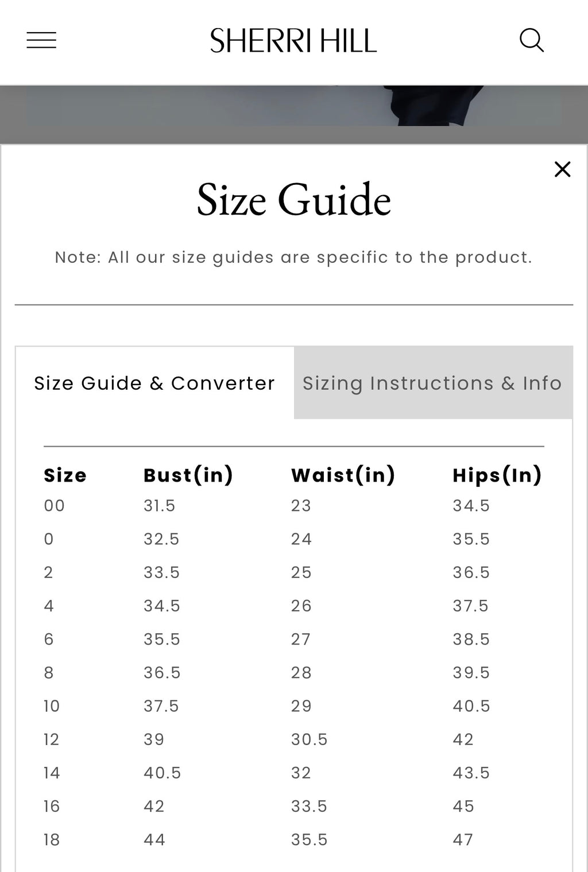Click the Bust(in) column header
The image size is (588, 872).
click(x=188, y=475)
